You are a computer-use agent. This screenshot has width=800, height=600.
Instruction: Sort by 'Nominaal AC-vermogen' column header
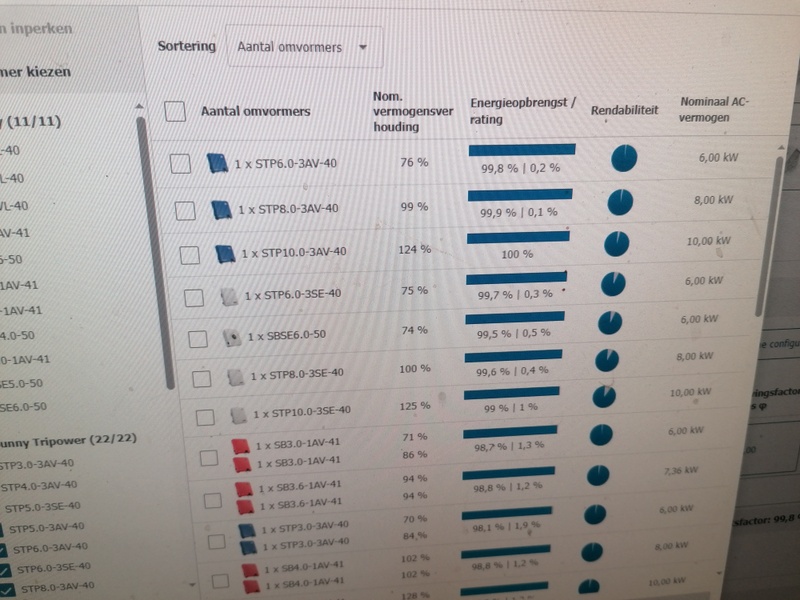[x=713, y=109]
